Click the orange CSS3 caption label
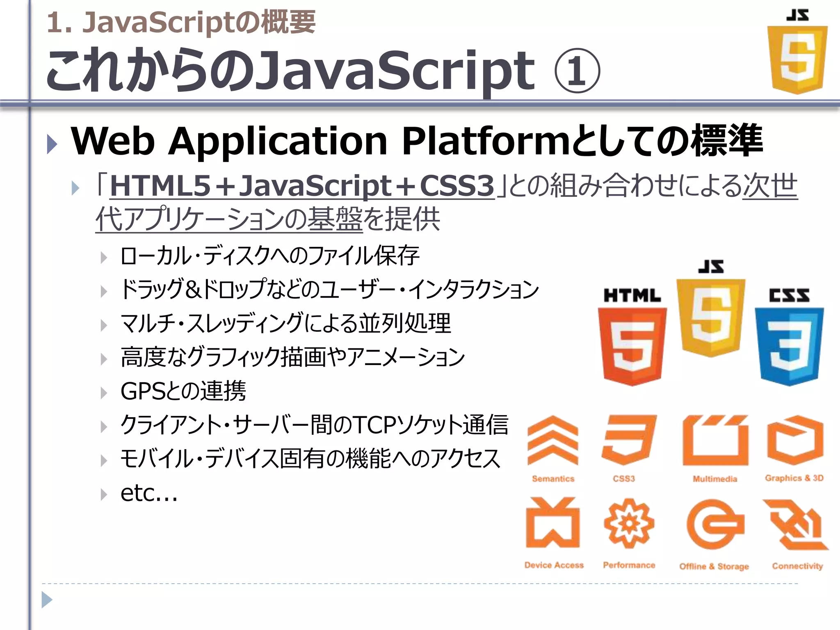Screen dimensions: 840x630 coord(624,479)
